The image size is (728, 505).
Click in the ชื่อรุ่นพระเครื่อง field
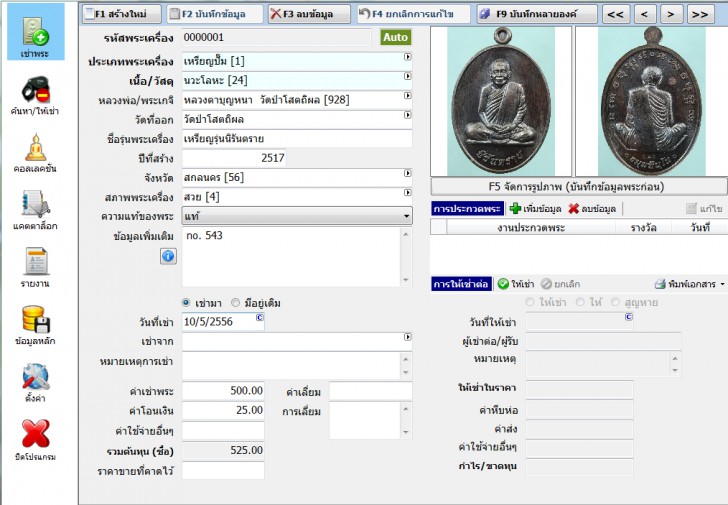coord(297,139)
